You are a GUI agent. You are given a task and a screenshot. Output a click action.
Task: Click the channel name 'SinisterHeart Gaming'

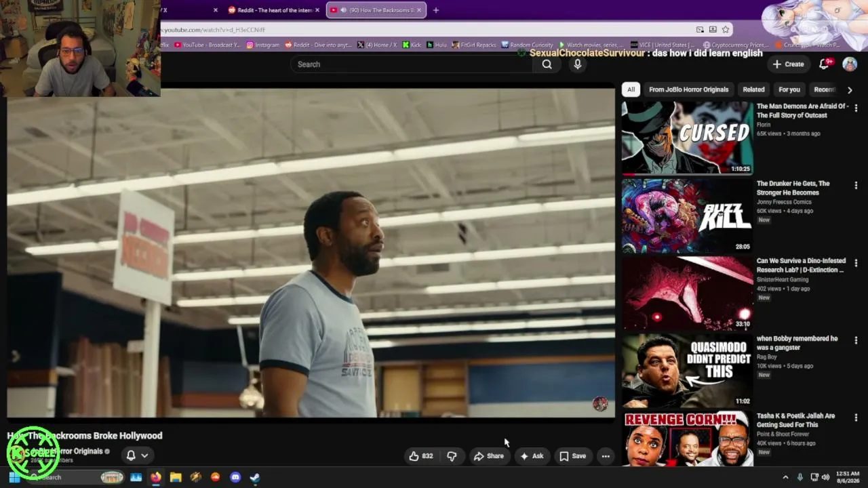783,279
